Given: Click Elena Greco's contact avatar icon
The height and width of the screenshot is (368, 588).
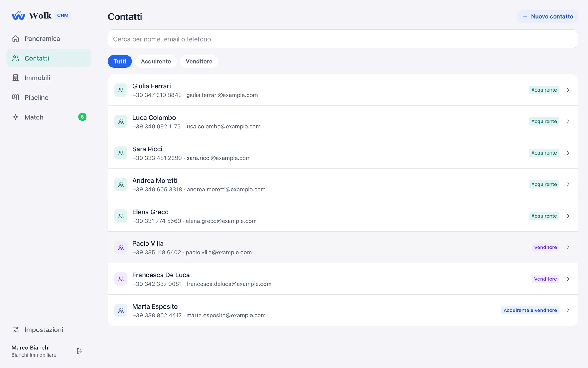Looking at the screenshot, I should 121,216.
